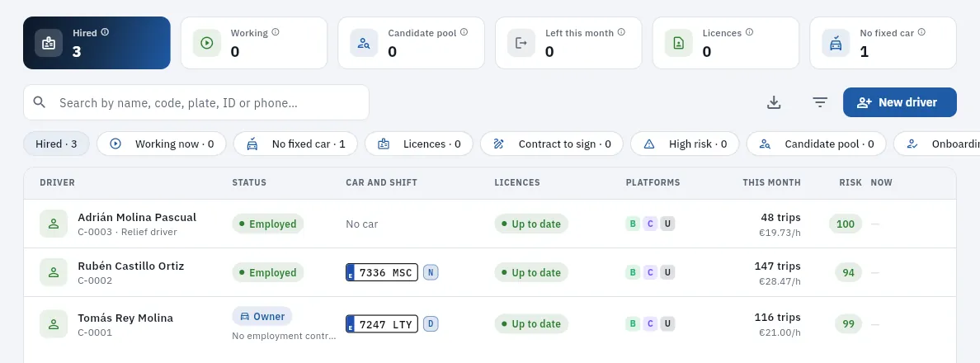Open driver Tomás Rey Molina

pos(125,318)
